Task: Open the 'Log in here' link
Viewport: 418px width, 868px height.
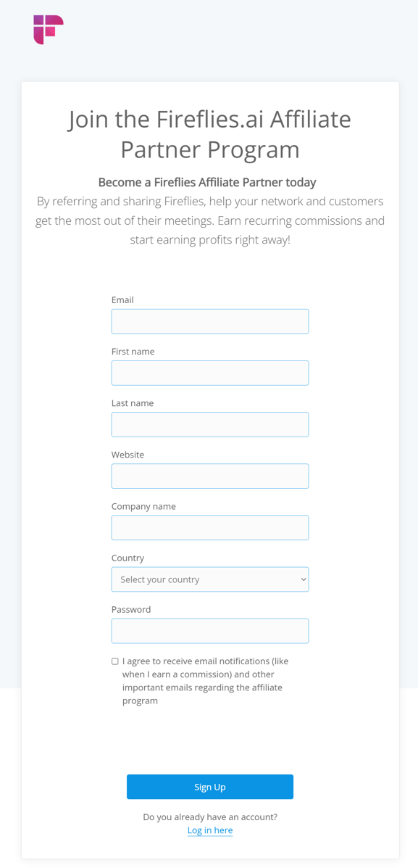Action: pos(209,830)
